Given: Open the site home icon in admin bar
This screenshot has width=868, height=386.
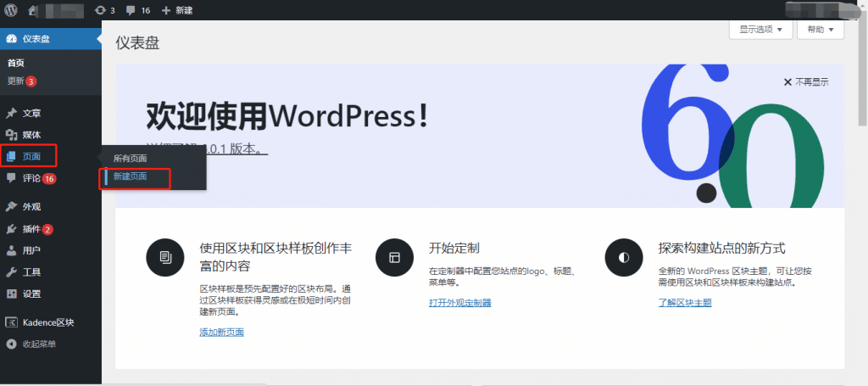Looking at the screenshot, I should (34, 10).
